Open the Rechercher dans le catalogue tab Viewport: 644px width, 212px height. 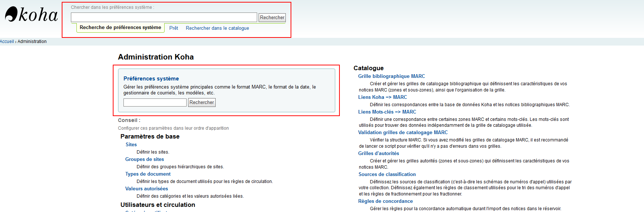tap(217, 28)
